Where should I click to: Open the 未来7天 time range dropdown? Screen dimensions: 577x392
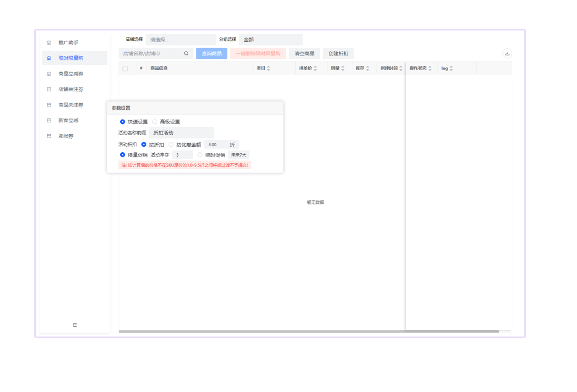(239, 155)
